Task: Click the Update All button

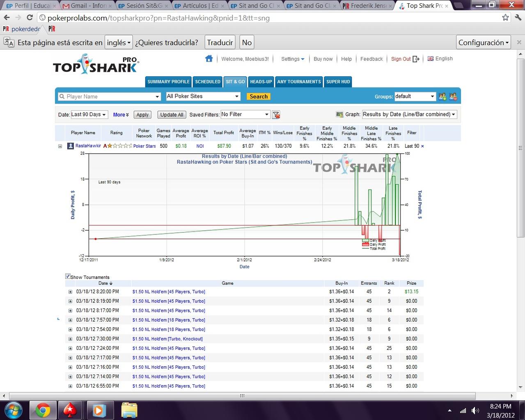Action: [x=172, y=115]
